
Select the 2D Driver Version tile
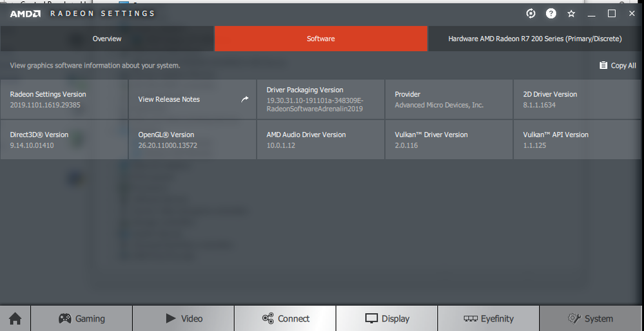click(577, 99)
